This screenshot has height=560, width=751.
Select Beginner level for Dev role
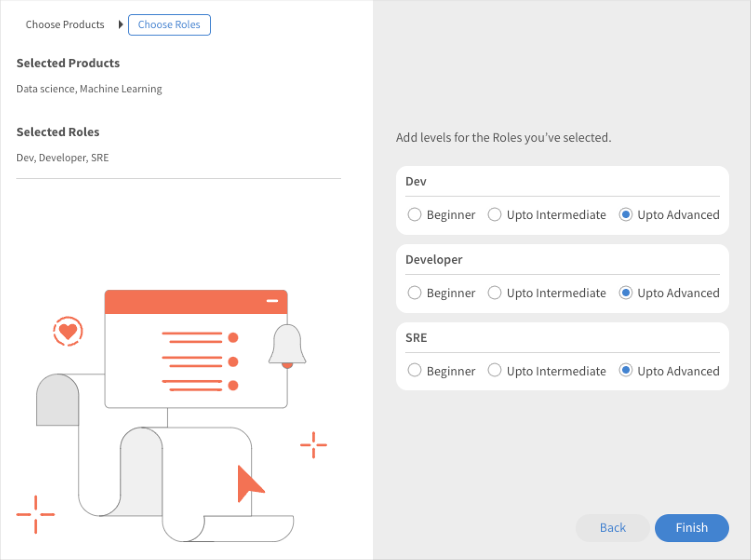tap(414, 215)
